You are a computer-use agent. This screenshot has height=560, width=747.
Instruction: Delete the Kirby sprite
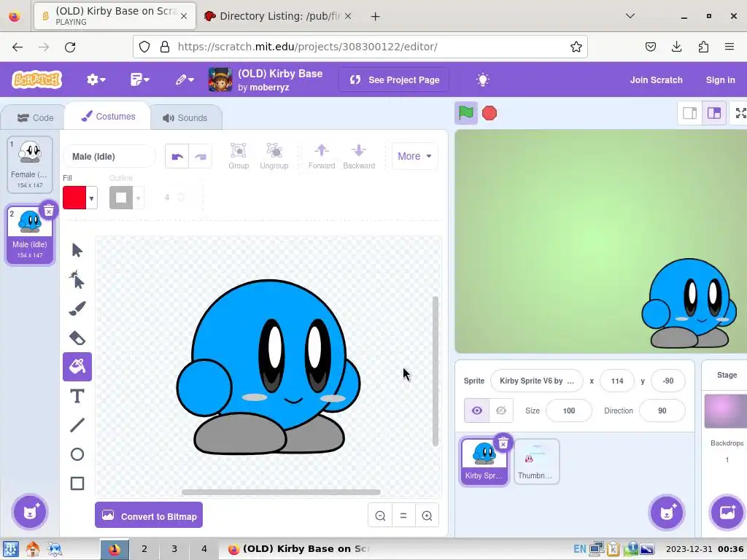point(503,444)
